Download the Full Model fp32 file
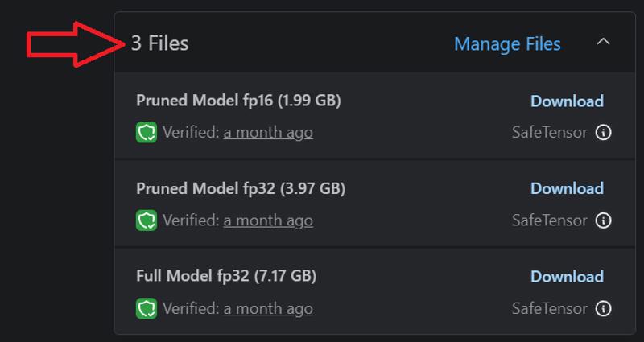Viewport: 644px width, 342px height. (567, 276)
